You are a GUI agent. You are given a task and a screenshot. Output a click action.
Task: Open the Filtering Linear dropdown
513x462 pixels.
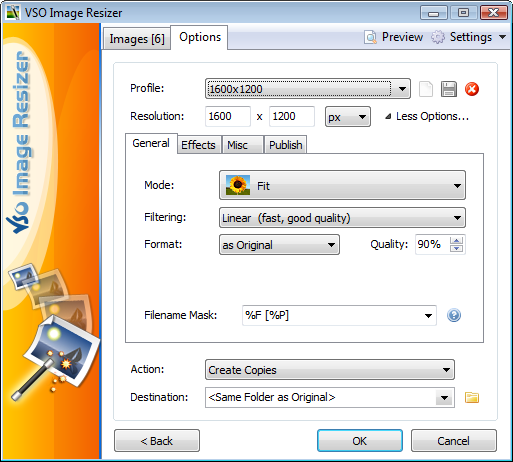point(342,218)
